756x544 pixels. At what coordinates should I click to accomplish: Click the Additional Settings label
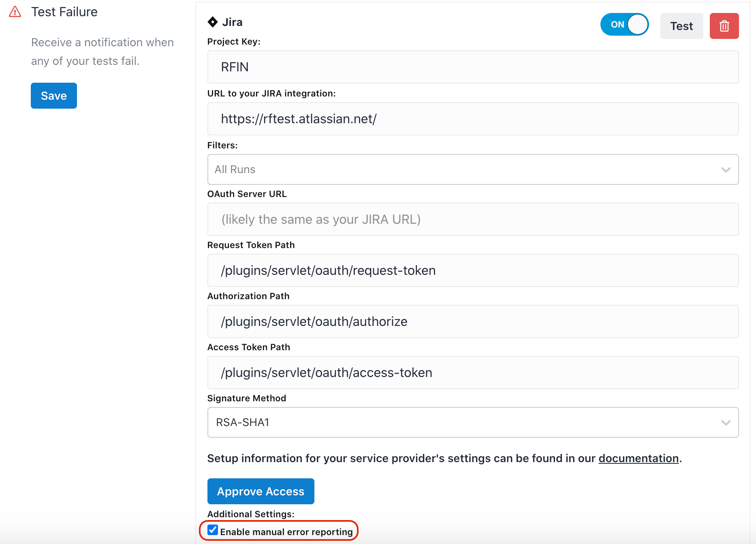pos(251,514)
